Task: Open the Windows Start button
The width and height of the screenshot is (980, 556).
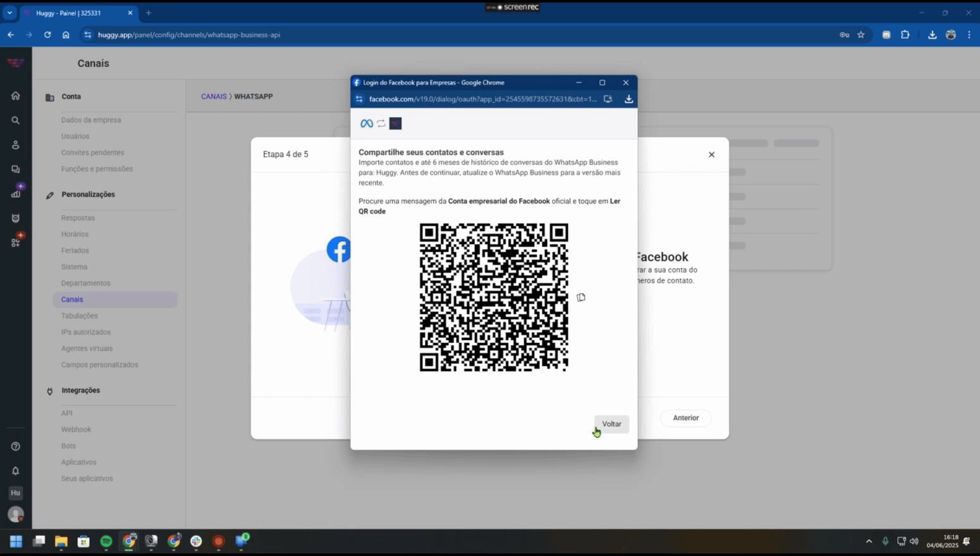Action: click(x=16, y=541)
